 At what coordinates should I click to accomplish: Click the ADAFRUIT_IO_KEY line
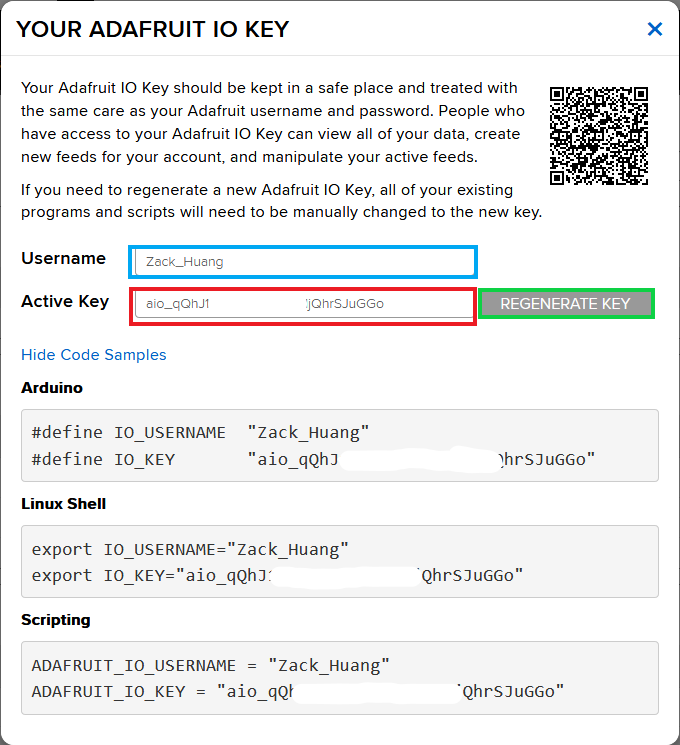(x=297, y=692)
